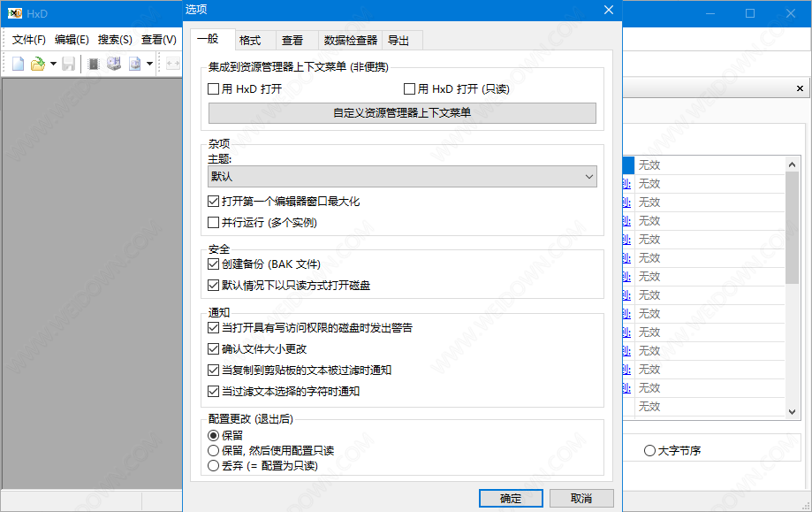Click the 主题: label
This screenshot has height=512, width=812.
point(220,159)
